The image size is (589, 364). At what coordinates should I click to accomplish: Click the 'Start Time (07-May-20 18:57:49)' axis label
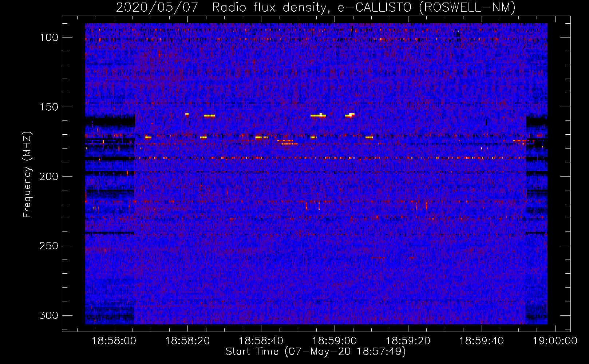coord(316,352)
